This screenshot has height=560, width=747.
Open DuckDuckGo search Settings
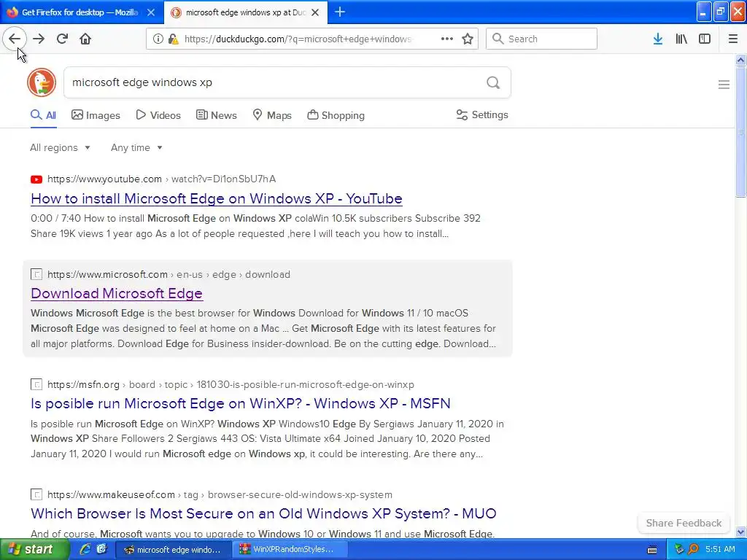click(482, 114)
